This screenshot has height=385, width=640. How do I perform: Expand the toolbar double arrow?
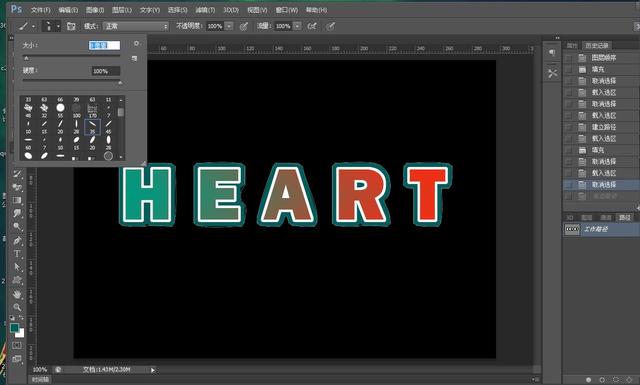tap(11, 38)
